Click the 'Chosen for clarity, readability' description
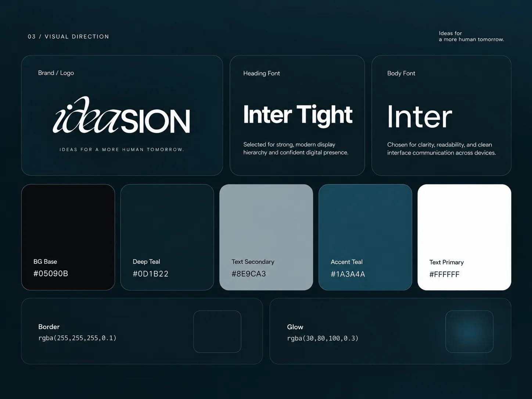Image resolution: width=532 pixels, height=399 pixels. (x=442, y=148)
